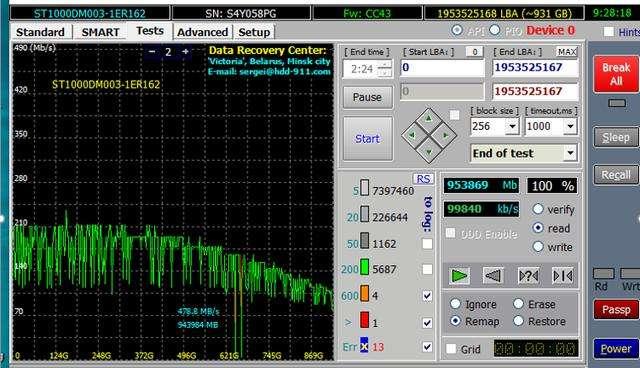The height and width of the screenshot is (368, 640).
Task: Click the 953869 Mb progress readout
Action: (x=481, y=186)
